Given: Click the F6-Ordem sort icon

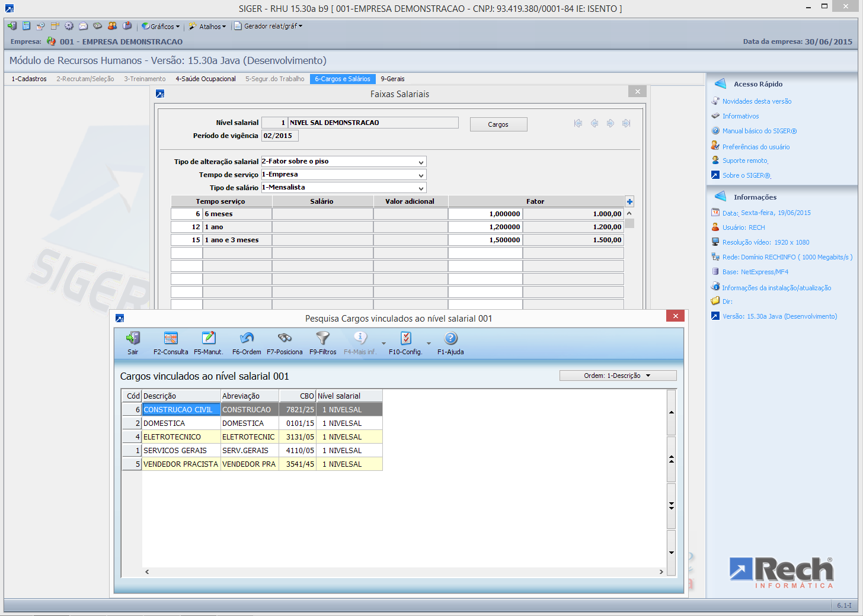Looking at the screenshot, I should 247,339.
